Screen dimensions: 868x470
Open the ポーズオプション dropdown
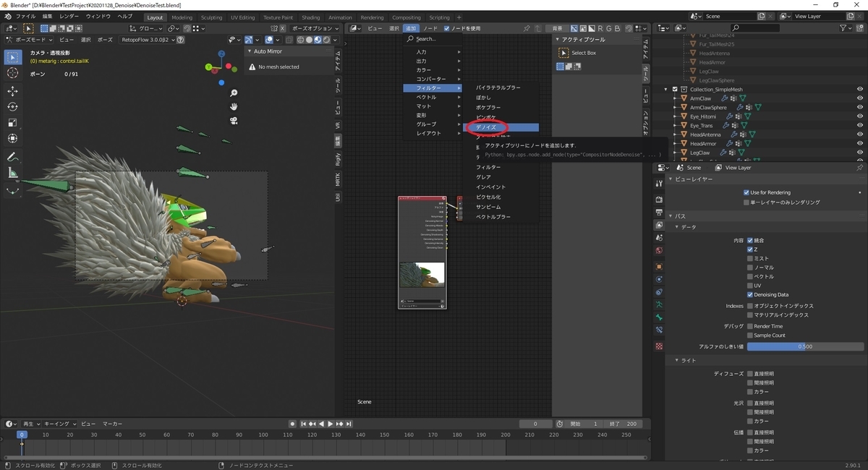point(314,28)
